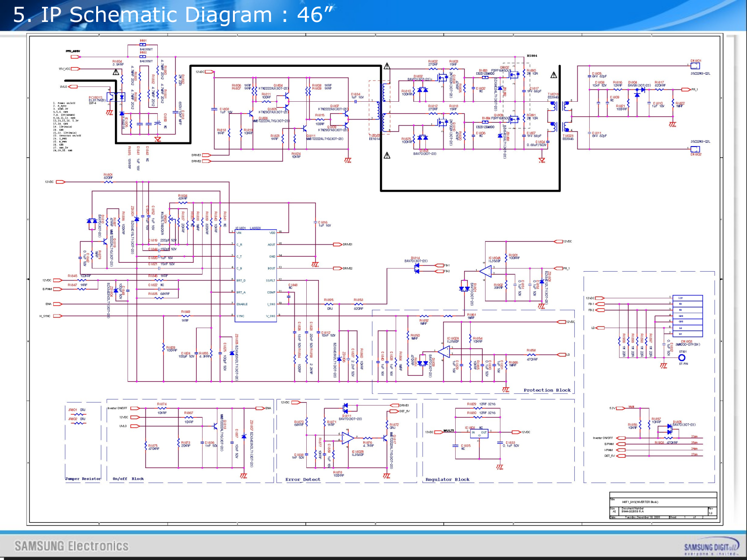Click the PFC_485V input port symbol
Image resolution: width=747 pixels, height=560 pixels.
point(76,57)
